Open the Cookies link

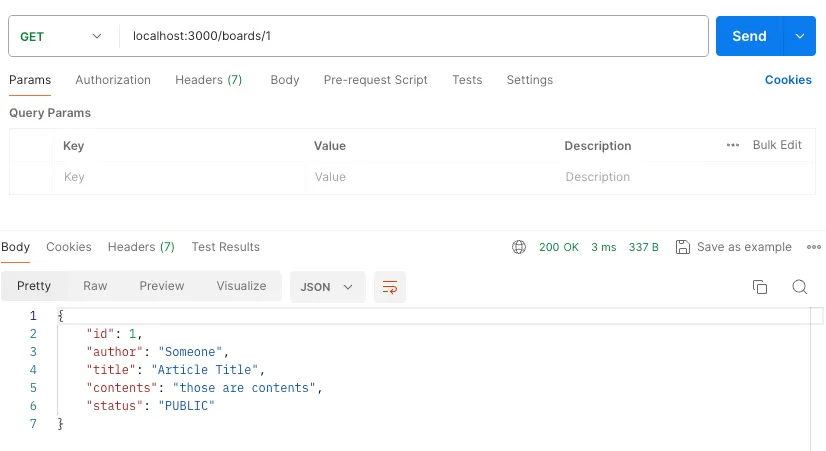point(788,80)
